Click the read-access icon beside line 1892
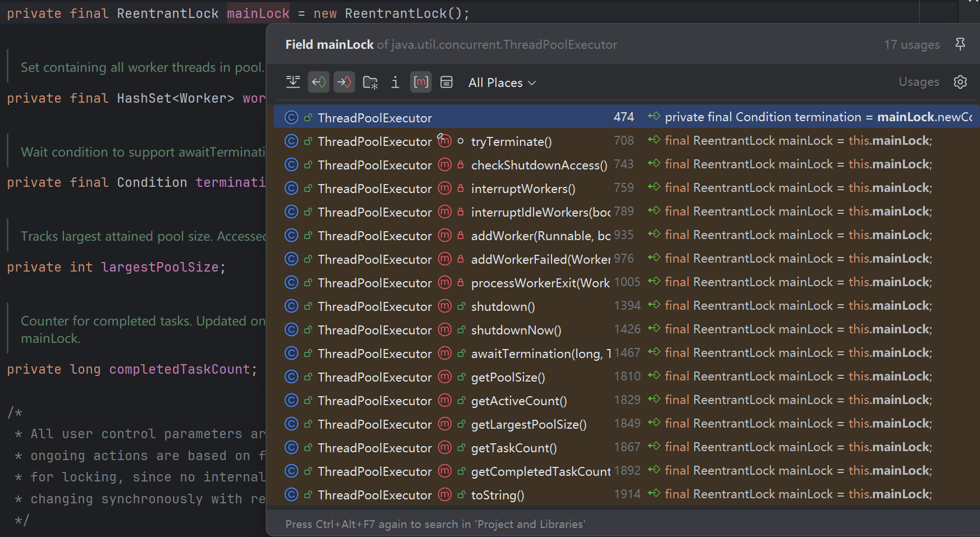 pyautogui.click(x=654, y=470)
